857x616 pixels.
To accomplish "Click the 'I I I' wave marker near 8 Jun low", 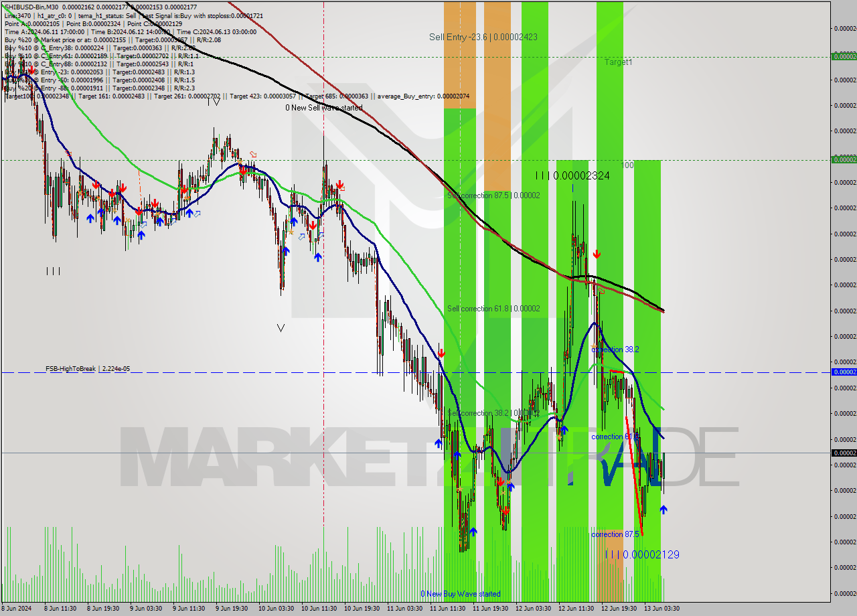I will pos(53,271).
